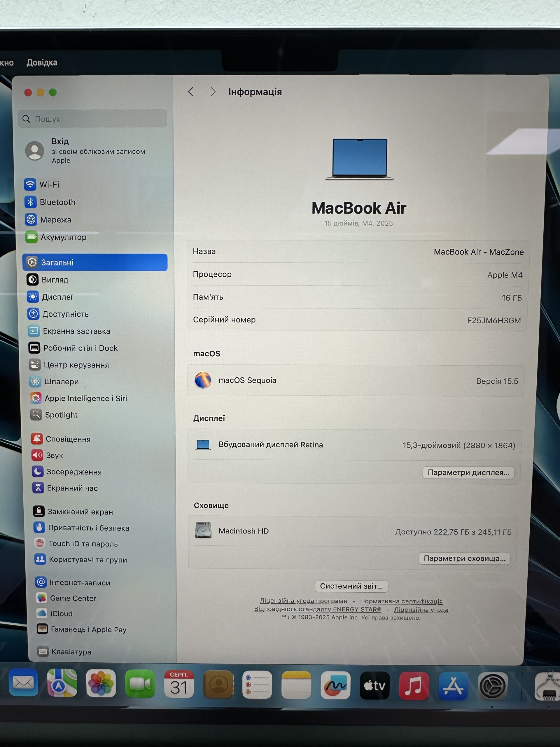Sign in via Вхід Apple account
This screenshot has width=560, height=747.
pyautogui.click(x=86, y=151)
